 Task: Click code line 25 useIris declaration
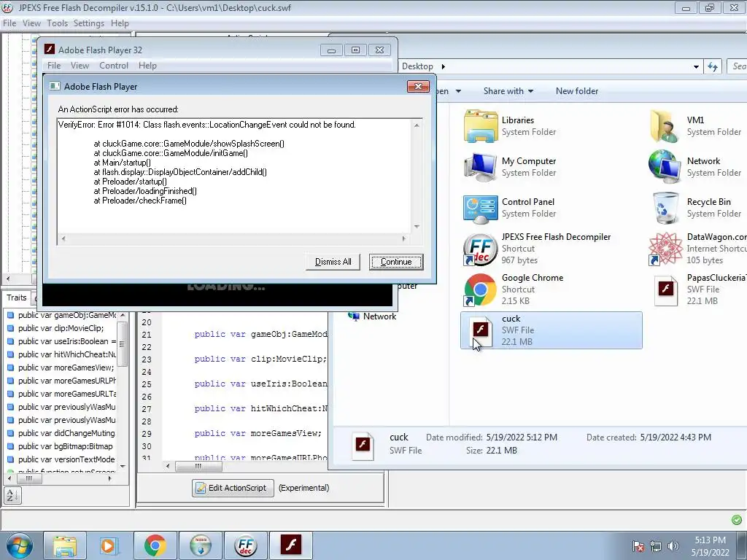(x=260, y=384)
